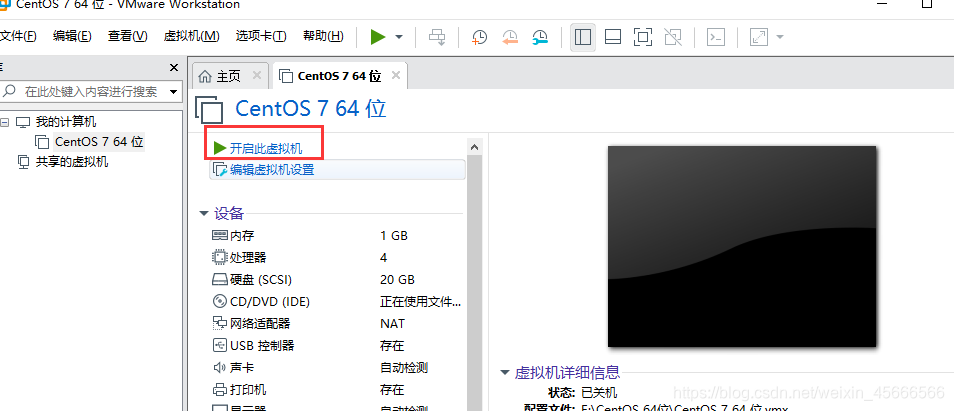Open the 文件(F) menu
This screenshot has height=411, width=954.
18,36
